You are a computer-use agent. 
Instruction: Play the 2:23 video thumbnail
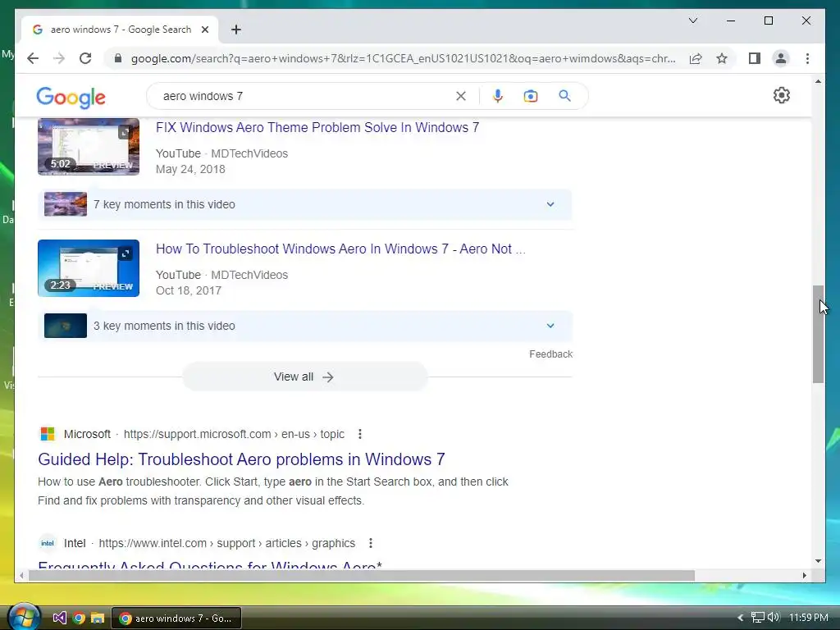coord(89,268)
